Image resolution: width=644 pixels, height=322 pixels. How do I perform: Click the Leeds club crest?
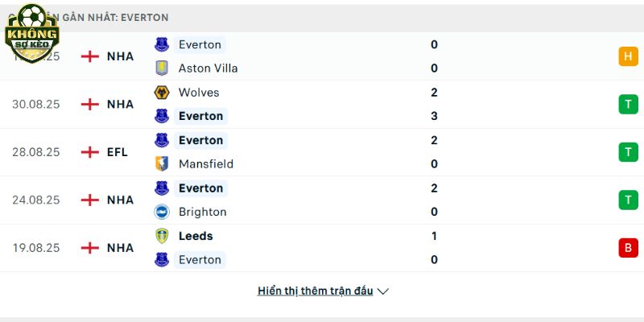(x=162, y=236)
